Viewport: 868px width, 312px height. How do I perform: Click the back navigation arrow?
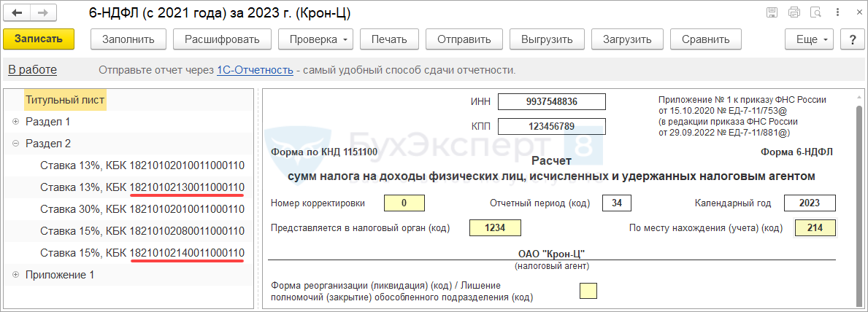click(x=18, y=13)
